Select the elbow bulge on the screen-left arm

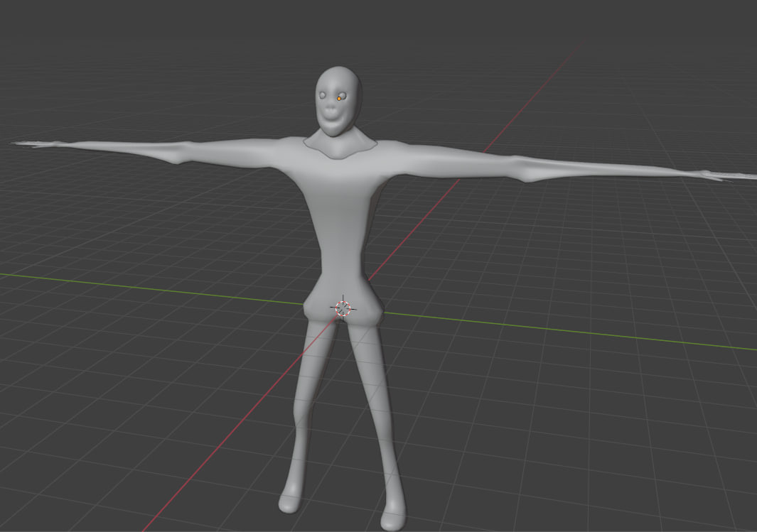tap(178, 153)
